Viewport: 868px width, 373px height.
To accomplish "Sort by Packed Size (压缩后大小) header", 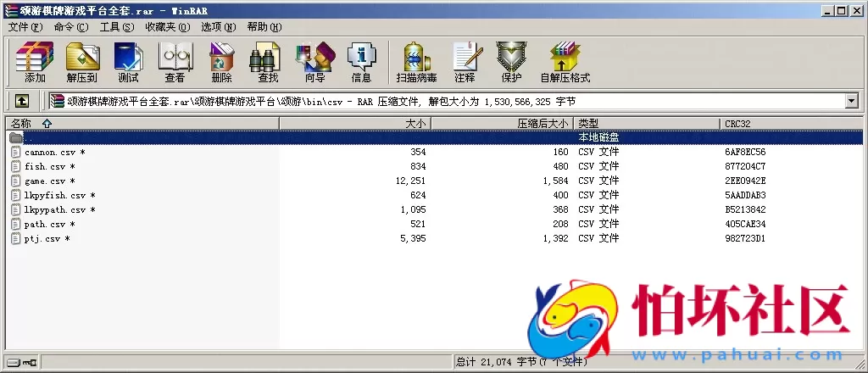I will pyautogui.click(x=502, y=124).
